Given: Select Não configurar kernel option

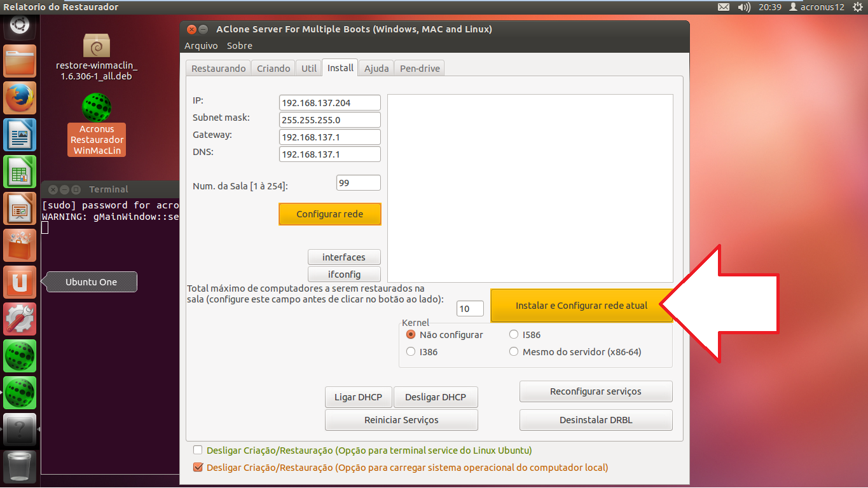Looking at the screenshot, I should [444, 335].
